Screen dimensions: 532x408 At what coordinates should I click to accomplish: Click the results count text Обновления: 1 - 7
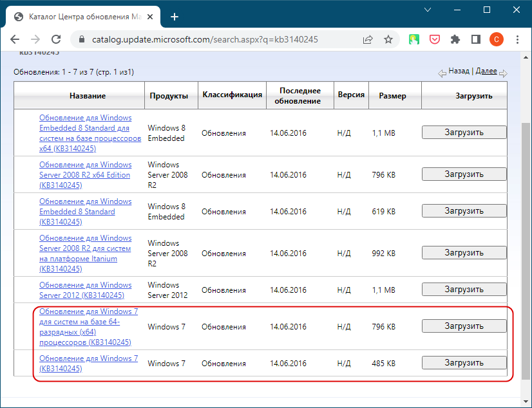[x=73, y=72]
